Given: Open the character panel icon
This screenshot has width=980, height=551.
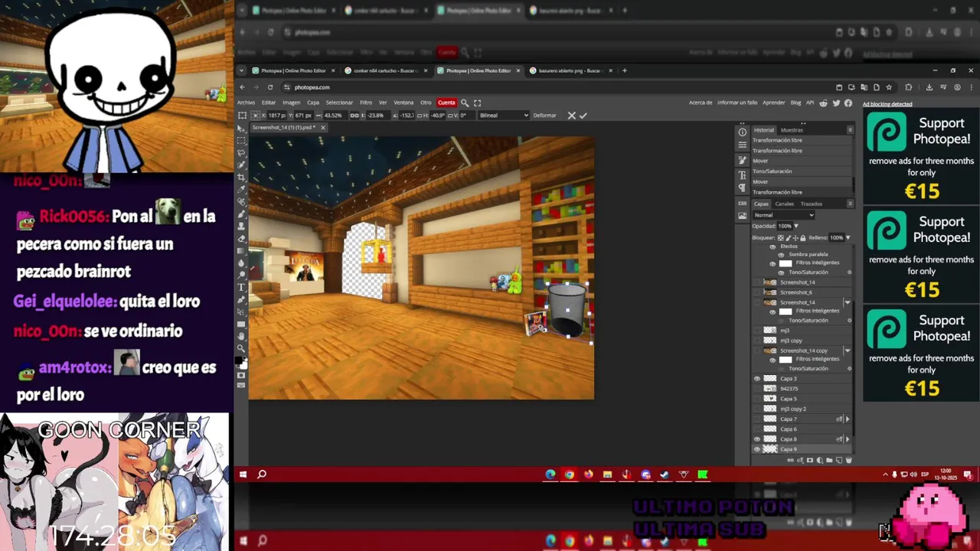Looking at the screenshot, I should click(742, 175).
